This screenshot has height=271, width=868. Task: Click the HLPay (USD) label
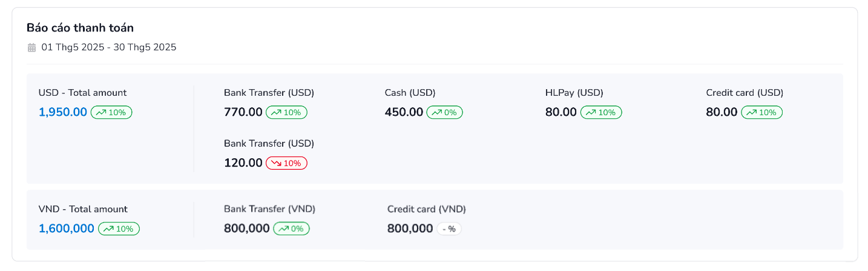point(574,93)
